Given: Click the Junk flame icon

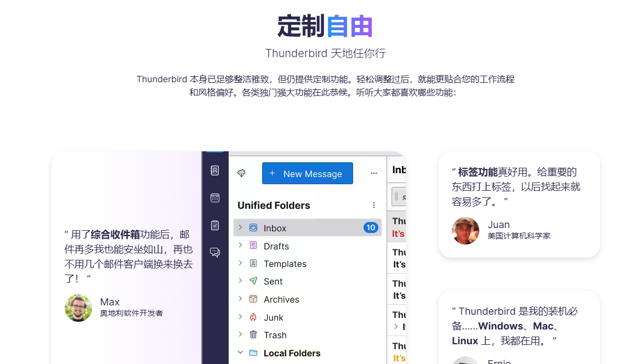Looking at the screenshot, I should click(253, 317).
